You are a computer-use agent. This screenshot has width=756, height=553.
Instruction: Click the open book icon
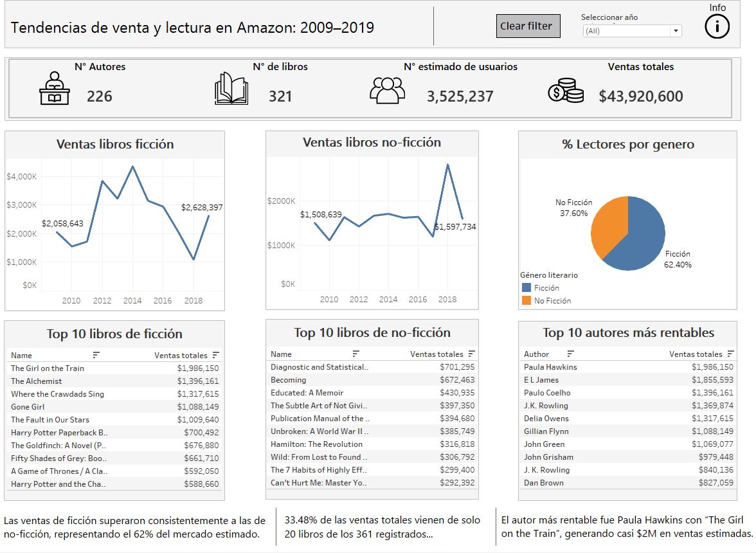point(231,89)
